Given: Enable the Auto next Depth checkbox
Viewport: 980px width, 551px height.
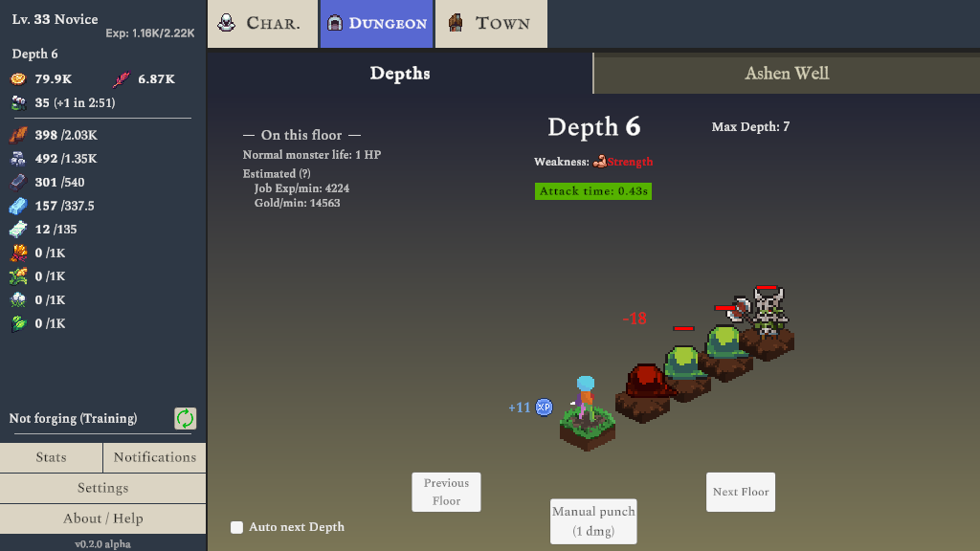Looking at the screenshot, I should point(237,527).
